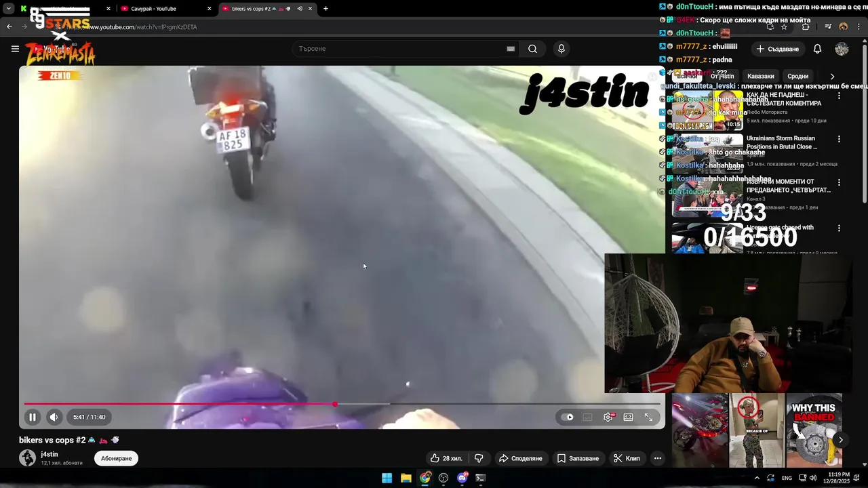Enter fullscreen mode
The width and height of the screenshot is (868, 488).
coord(648,417)
